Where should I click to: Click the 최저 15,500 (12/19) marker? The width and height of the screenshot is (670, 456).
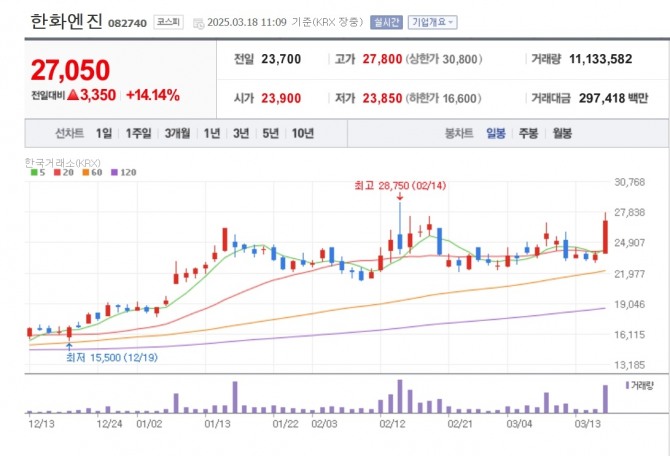click(x=112, y=357)
